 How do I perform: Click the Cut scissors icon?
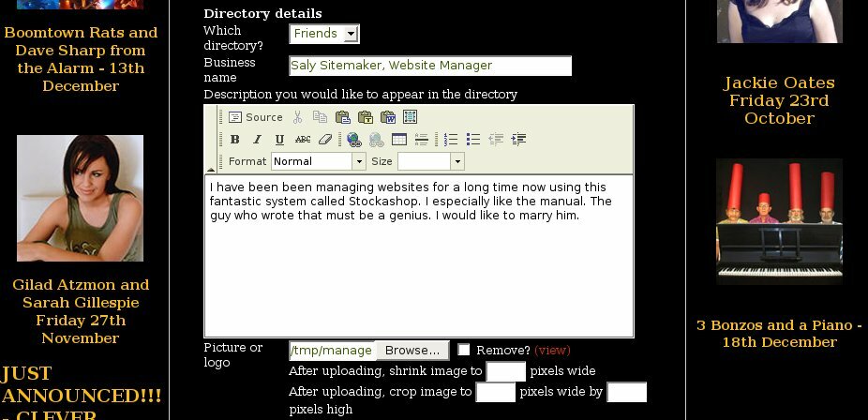coord(297,117)
